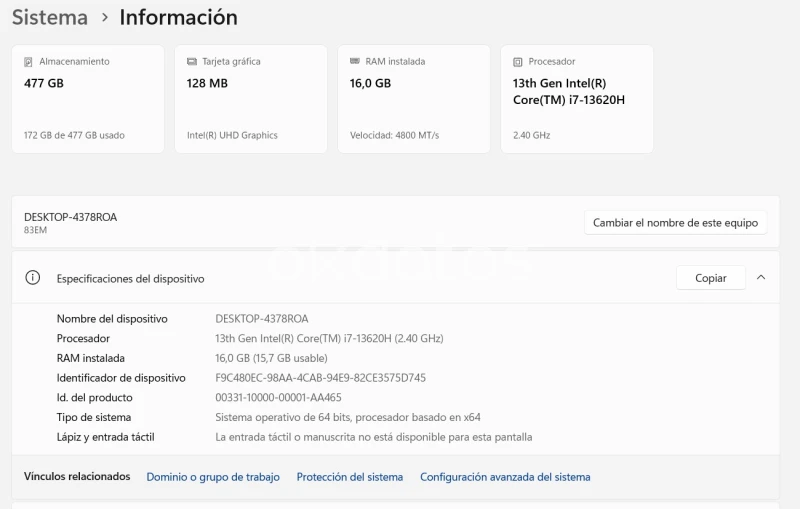This screenshot has height=509, width=800.
Task: Click the Almacenamiento storage icon
Action: (x=28, y=62)
